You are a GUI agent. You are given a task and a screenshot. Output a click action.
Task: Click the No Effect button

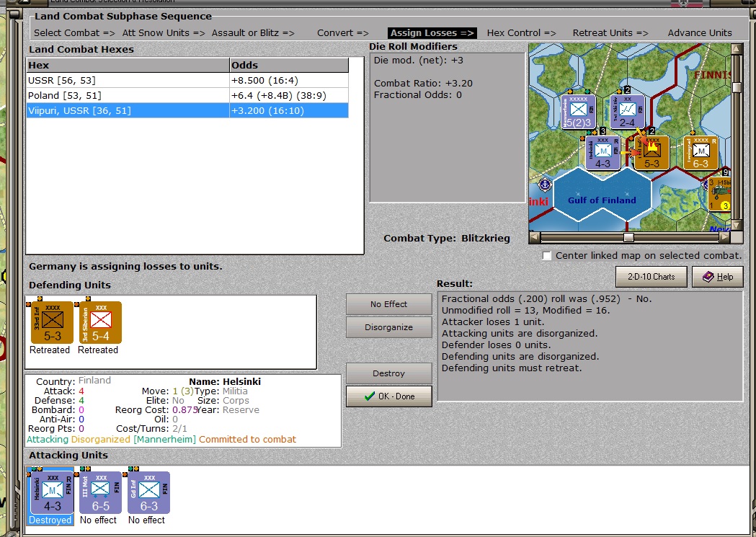tap(388, 304)
